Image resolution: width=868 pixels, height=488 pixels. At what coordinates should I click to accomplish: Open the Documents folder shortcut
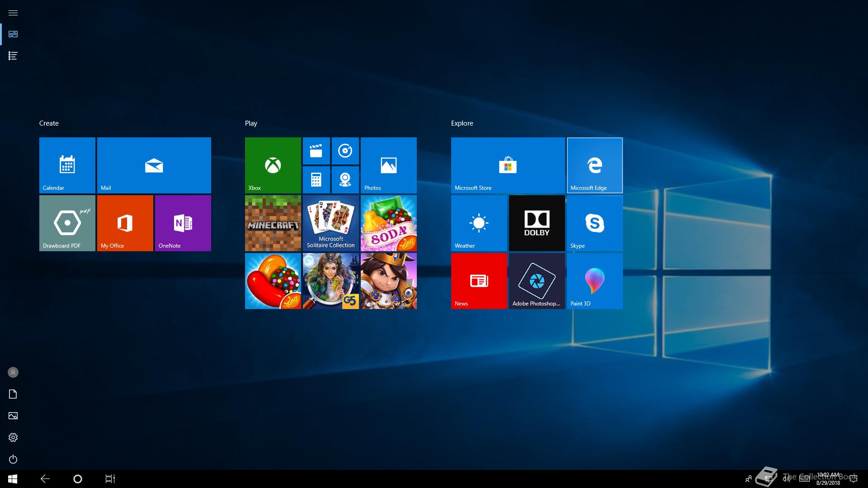[13, 394]
